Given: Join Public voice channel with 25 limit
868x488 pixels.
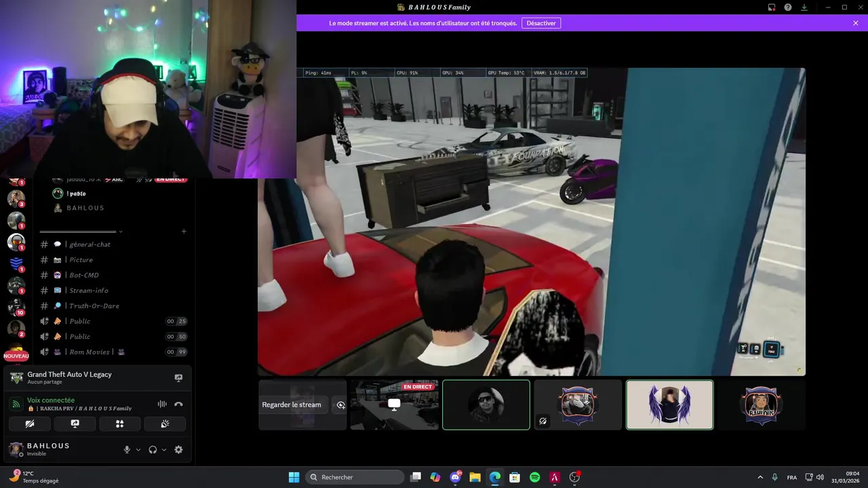Looking at the screenshot, I should [x=112, y=321].
